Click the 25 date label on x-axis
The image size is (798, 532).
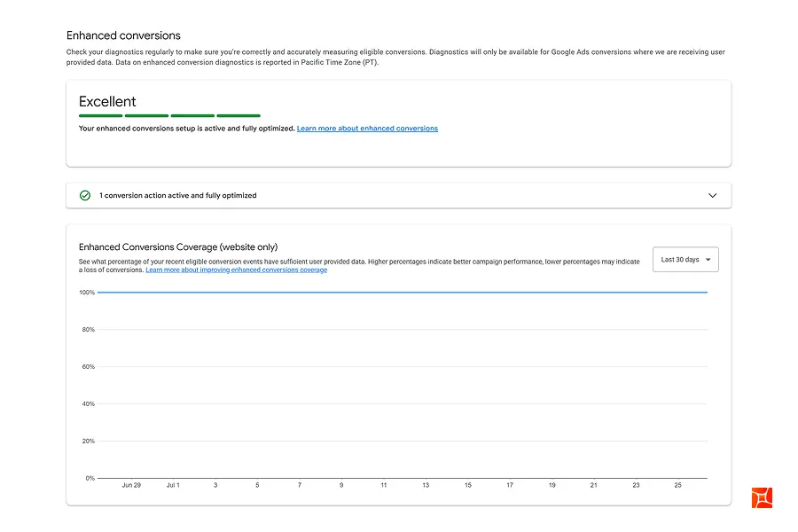(x=677, y=485)
